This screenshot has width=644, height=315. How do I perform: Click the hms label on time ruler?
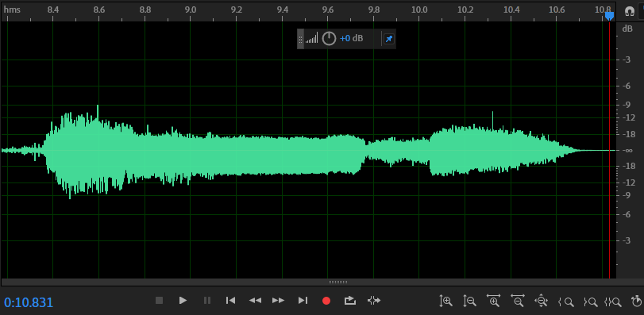12,10
